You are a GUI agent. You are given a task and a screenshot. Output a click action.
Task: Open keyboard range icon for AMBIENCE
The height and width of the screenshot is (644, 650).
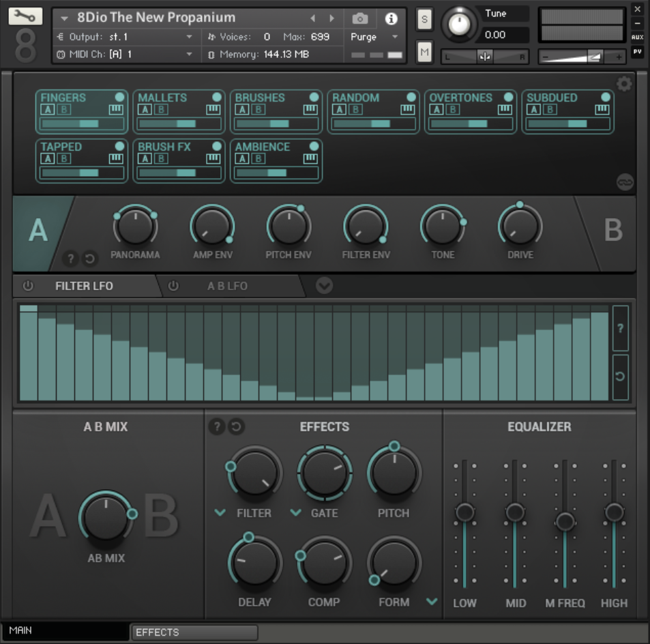310,158
